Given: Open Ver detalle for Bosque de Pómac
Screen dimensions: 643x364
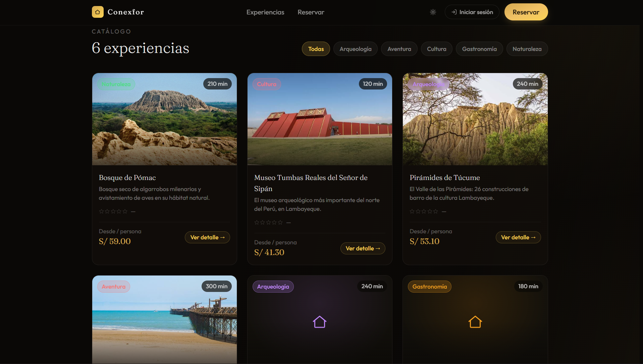Looking at the screenshot, I should 207,237.
